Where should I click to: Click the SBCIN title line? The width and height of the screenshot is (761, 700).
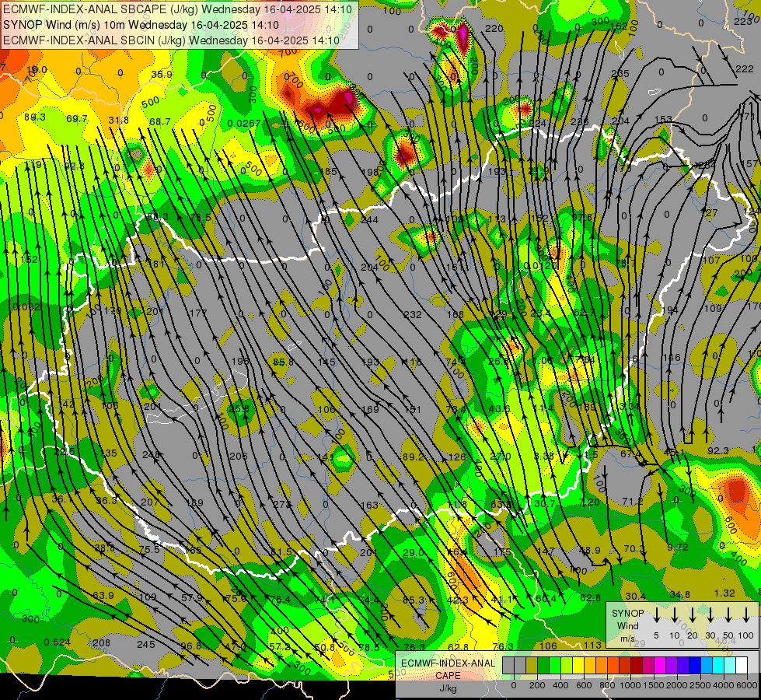[171, 40]
